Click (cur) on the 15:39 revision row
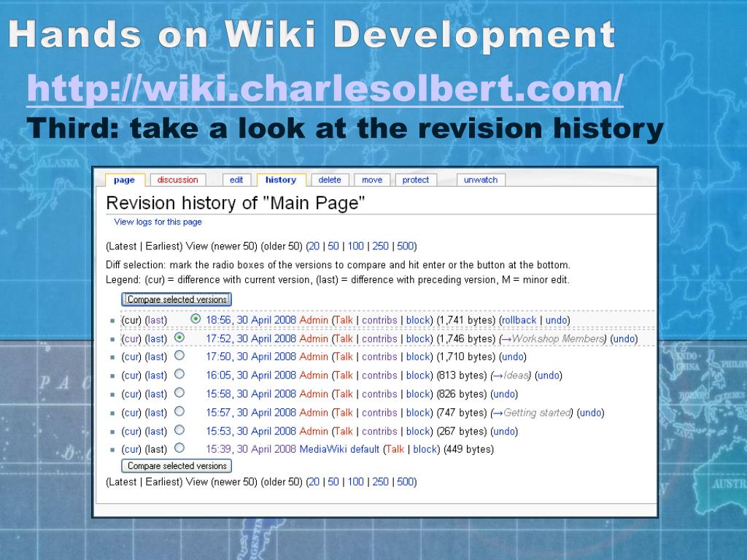Viewport: 747px width, 560px height. point(131,449)
